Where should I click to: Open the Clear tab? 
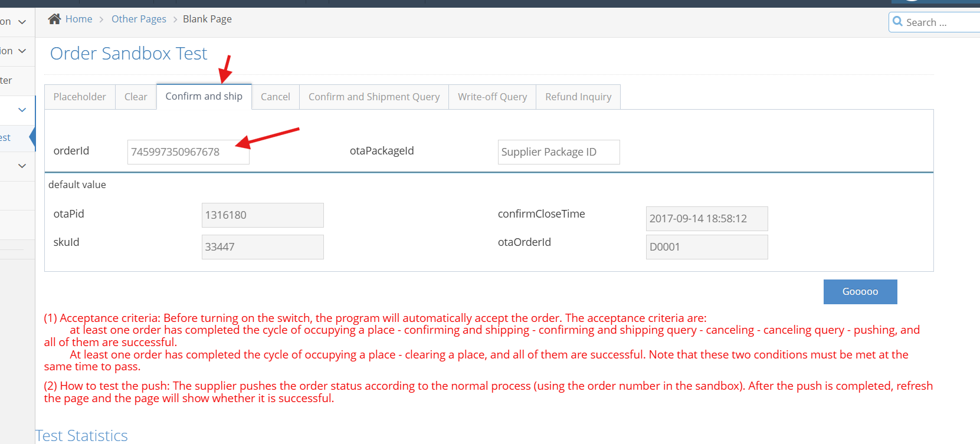coord(136,97)
